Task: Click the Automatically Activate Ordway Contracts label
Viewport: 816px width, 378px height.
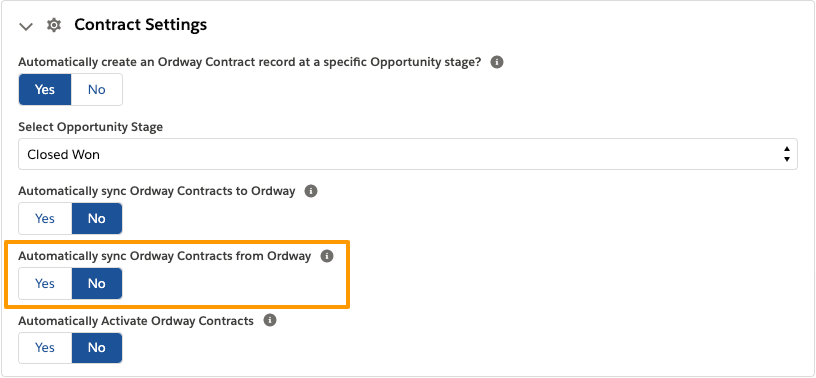Action: pyautogui.click(x=136, y=321)
